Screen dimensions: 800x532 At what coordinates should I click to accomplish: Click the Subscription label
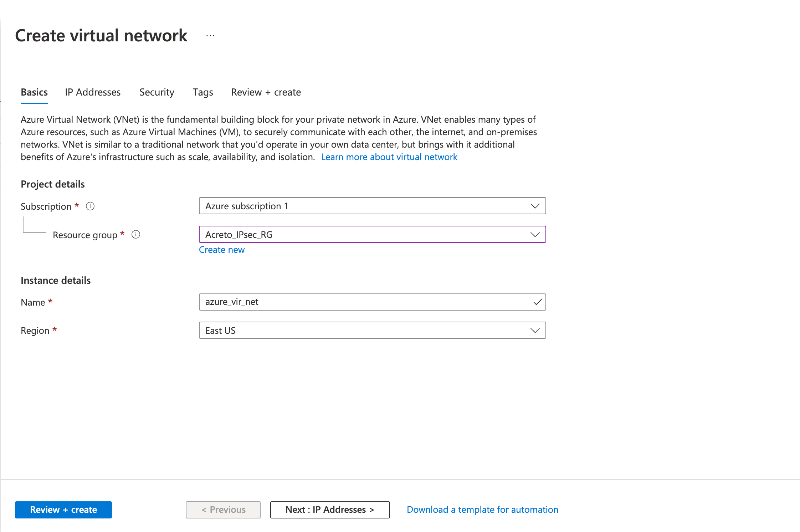click(46, 206)
